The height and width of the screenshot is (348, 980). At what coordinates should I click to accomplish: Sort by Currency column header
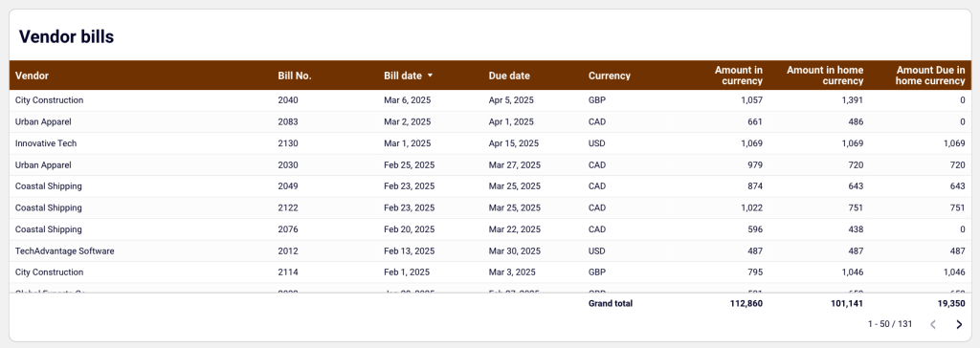pos(610,76)
